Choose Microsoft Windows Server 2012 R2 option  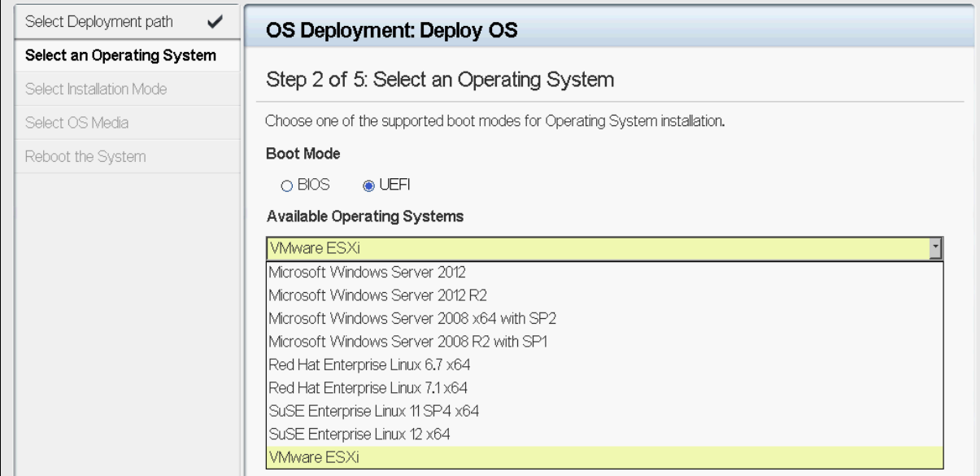[604, 295]
